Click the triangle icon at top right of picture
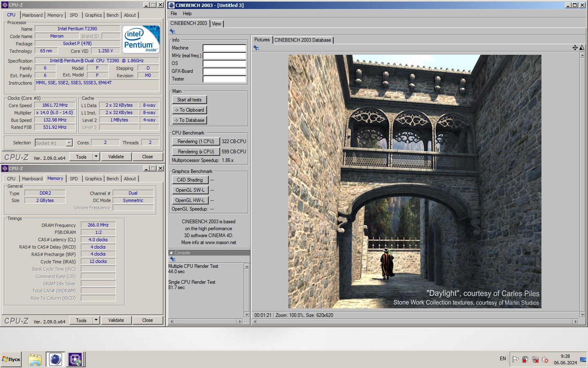 point(582,48)
